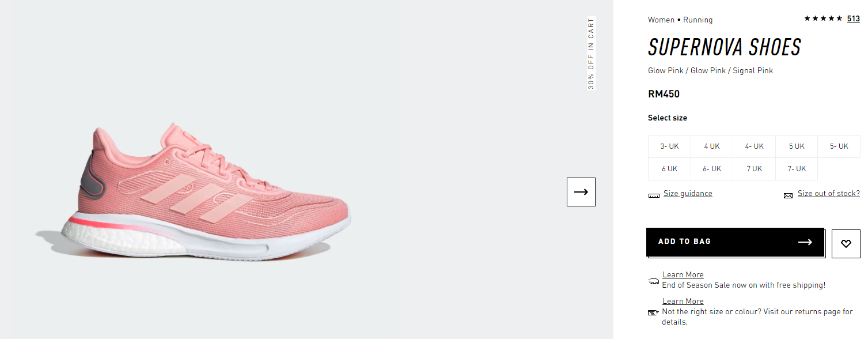
Task: Add the Supernova shoes to bag
Action: click(x=735, y=242)
